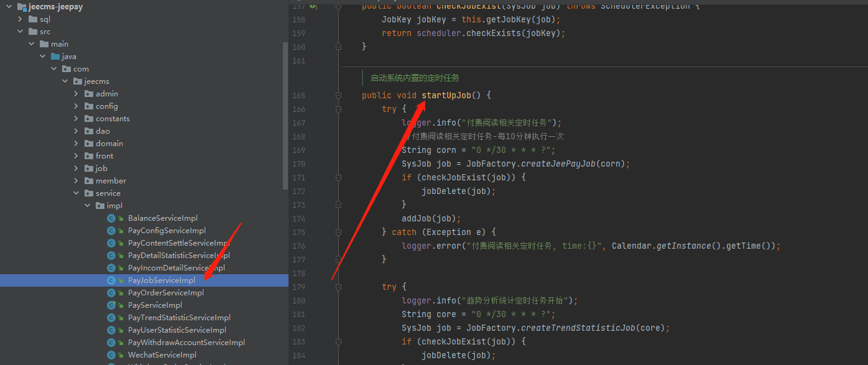Image resolution: width=868 pixels, height=365 pixels.
Task: Click the startUpJob method name
Action: tap(446, 95)
